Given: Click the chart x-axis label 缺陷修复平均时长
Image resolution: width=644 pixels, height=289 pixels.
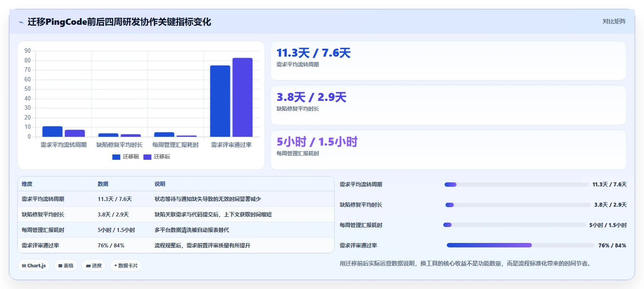Looking at the screenshot, I should (x=120, y=145).
